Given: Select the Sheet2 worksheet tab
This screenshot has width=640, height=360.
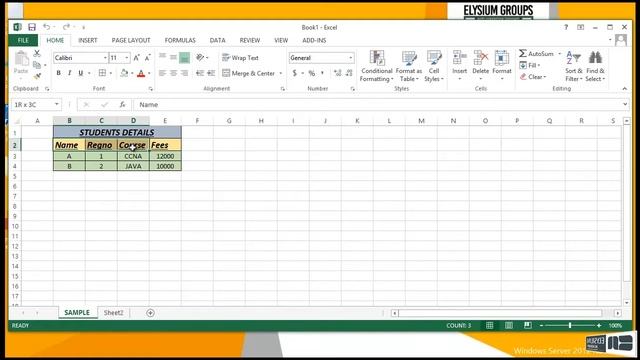Looking at the screenshot, I should [113, 313].
